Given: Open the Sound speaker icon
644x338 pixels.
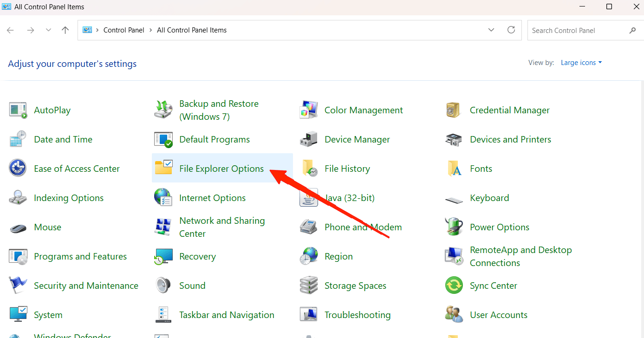Looking at the screenshot, I should pyautogui.click(x=163, y=286).
